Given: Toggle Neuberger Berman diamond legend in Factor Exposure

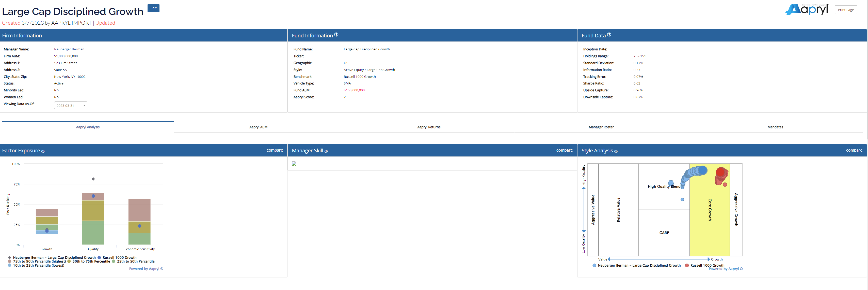Looking at the screenshot, I should point(52,258).
